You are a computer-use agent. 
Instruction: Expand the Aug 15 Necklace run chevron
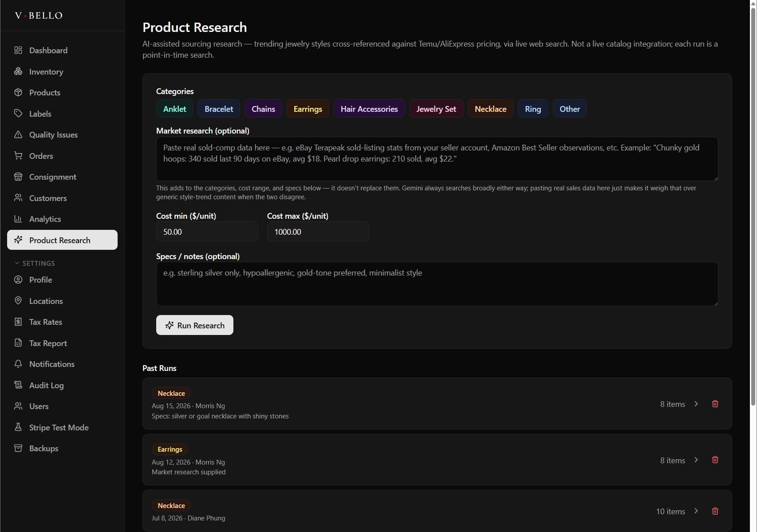(696, 404)
